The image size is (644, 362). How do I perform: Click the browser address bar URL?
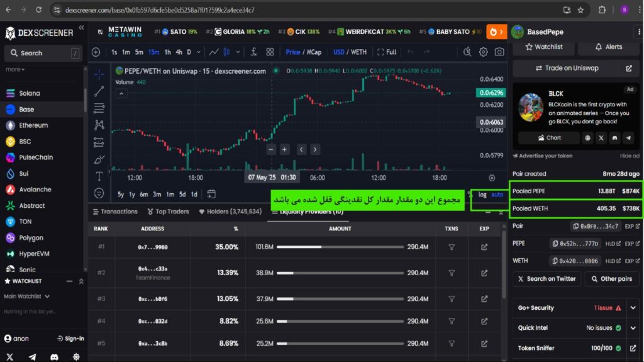point(160,10)
